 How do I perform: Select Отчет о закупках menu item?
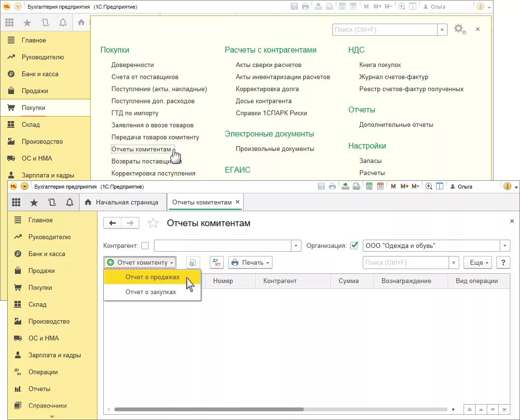pyautogui.click(x=152, y=292)
